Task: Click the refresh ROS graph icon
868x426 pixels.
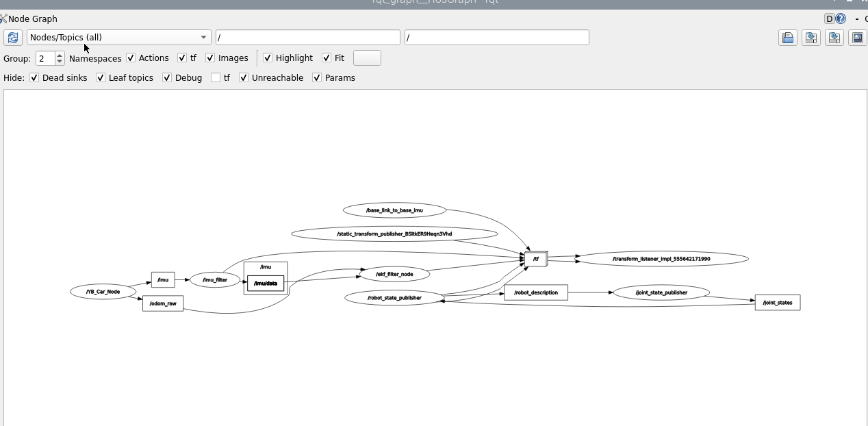Action: [x=13, y=38]
